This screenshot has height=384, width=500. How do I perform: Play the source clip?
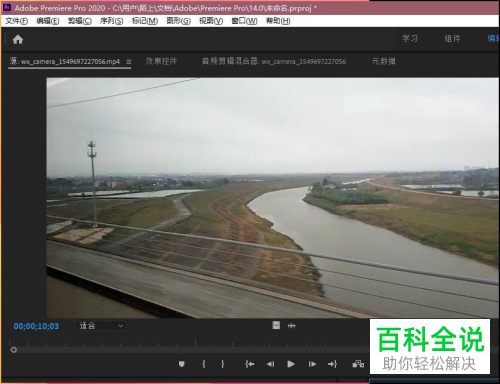(291, 364)
